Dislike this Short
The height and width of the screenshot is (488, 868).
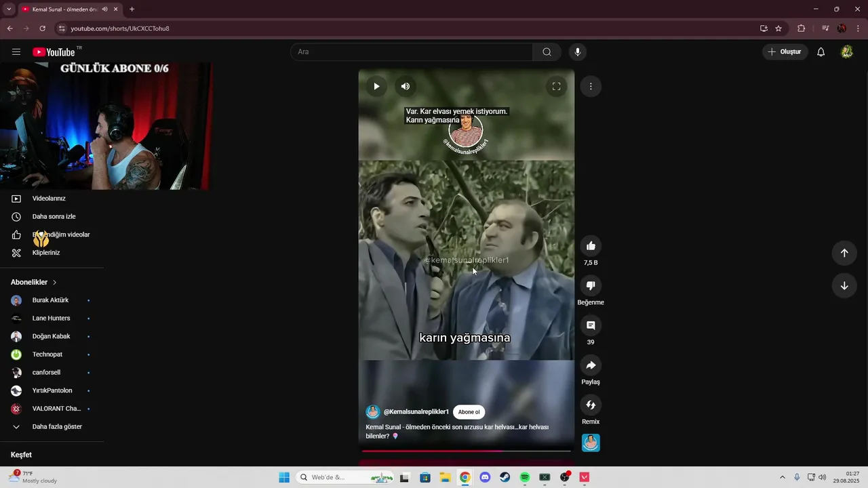click(591, 286)
